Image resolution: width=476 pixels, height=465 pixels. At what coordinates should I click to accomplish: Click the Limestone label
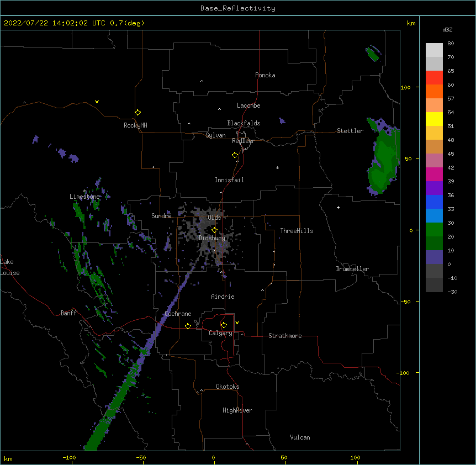pos(84,197)
